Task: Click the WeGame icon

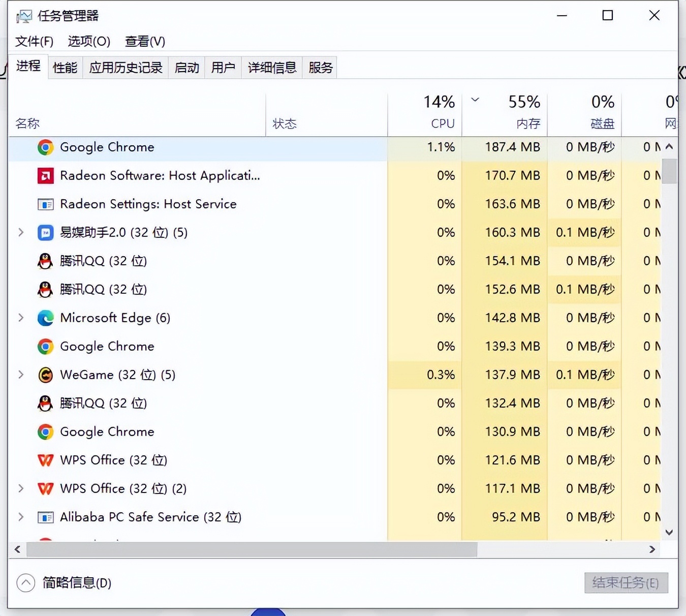Action: 45,375
